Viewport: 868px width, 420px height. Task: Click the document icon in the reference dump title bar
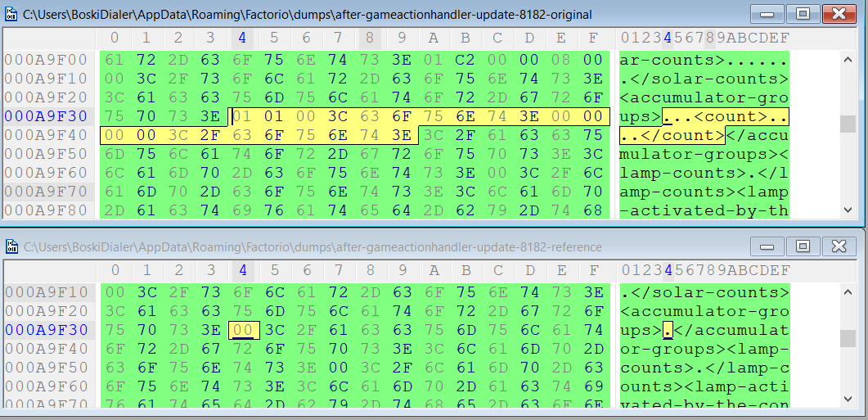coord(11,246)
